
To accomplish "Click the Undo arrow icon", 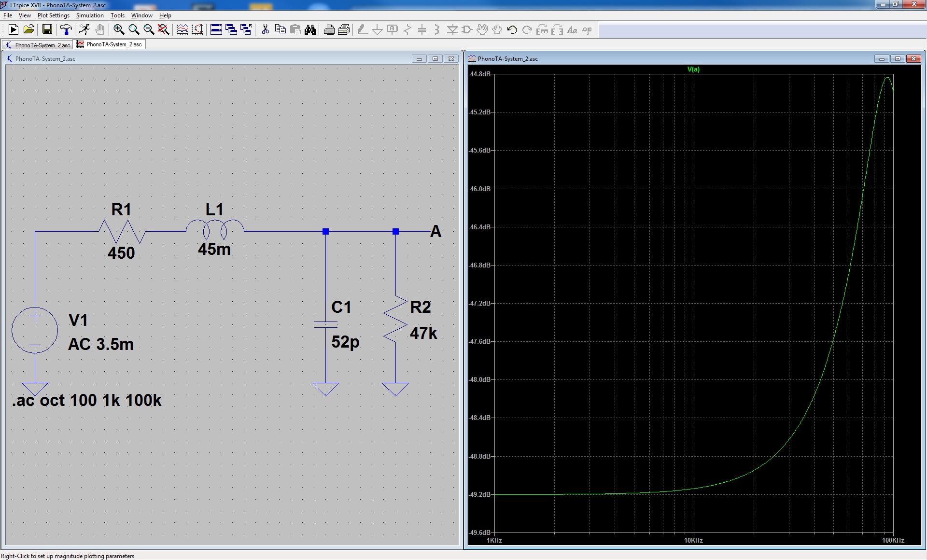I will 512,30.
